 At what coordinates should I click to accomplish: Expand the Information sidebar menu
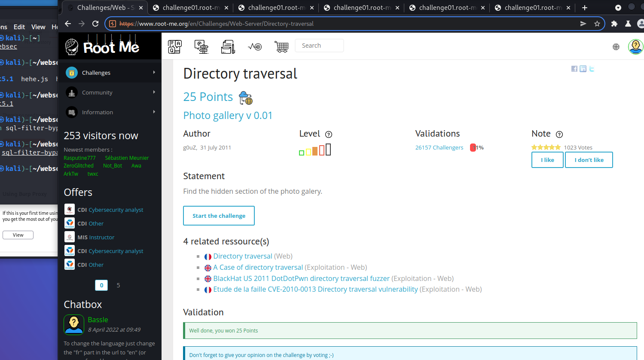tap(110, 112)
